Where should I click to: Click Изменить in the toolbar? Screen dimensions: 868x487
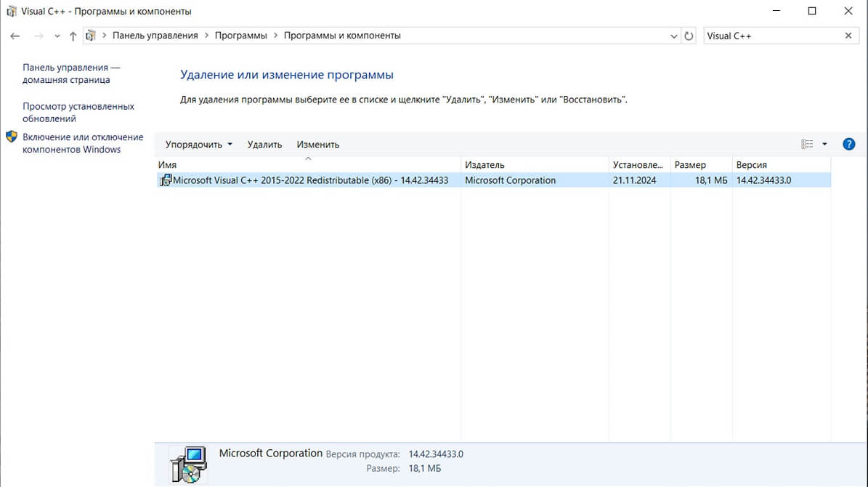point(317,145)
